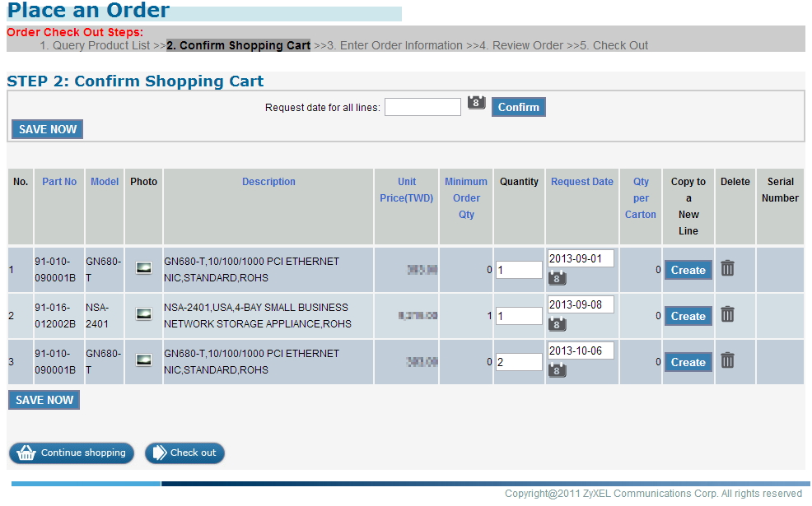Viewport: 812px width, 506px height.
Task: Sort by Unit Price(TWD) column header
Action: tap(406, 190)
